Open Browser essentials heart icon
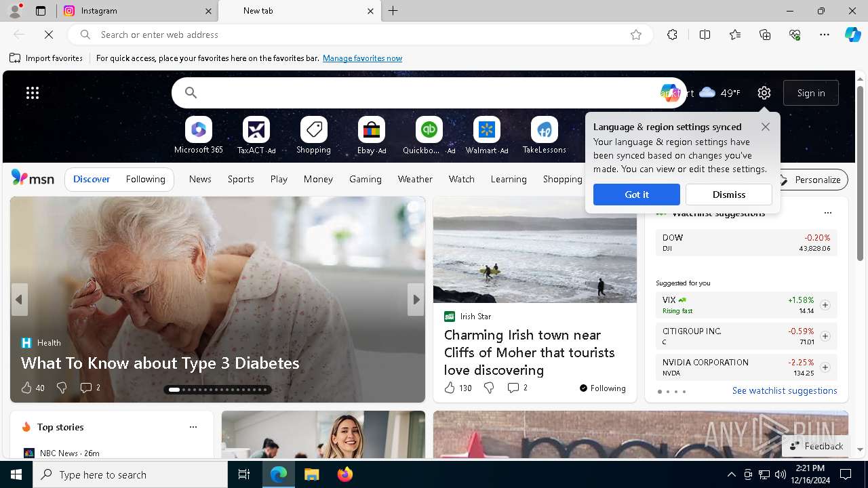The height and width of the screenshot is (488, 868). pos(795,35)
